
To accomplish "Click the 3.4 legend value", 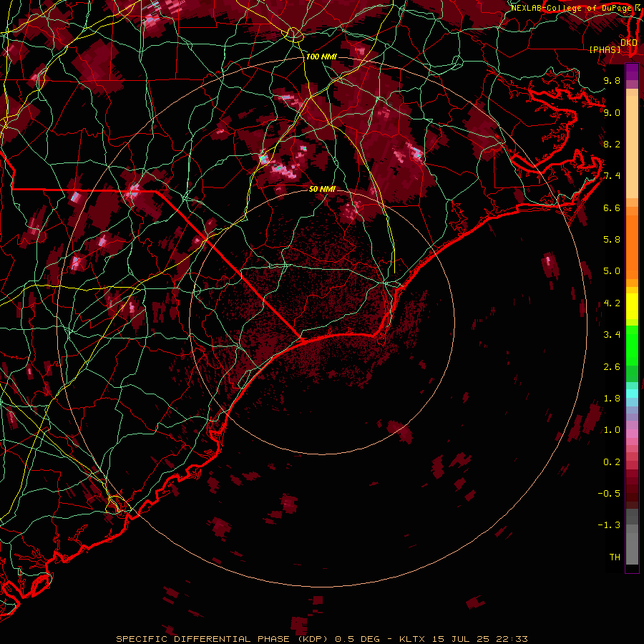I will pyautogui.click(x=612, y=335).
